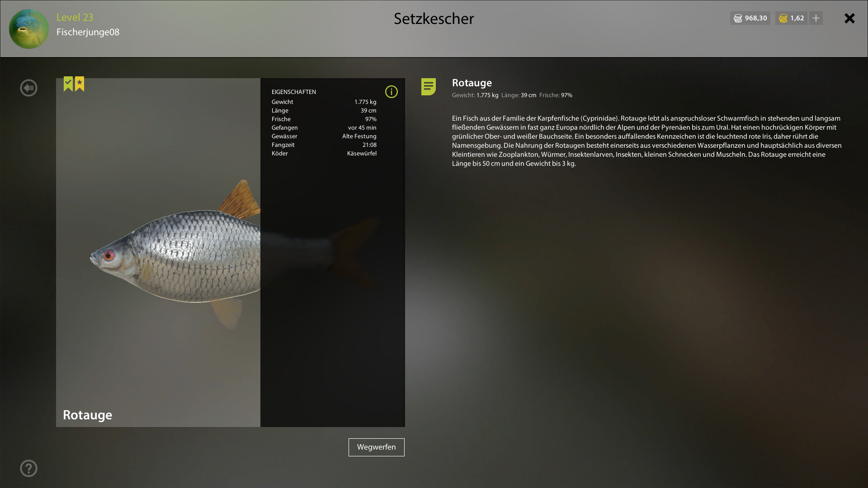Viewport: 868px width, 488px height.
Task: Select the green star bookmark badge
Action: [80, 84]
